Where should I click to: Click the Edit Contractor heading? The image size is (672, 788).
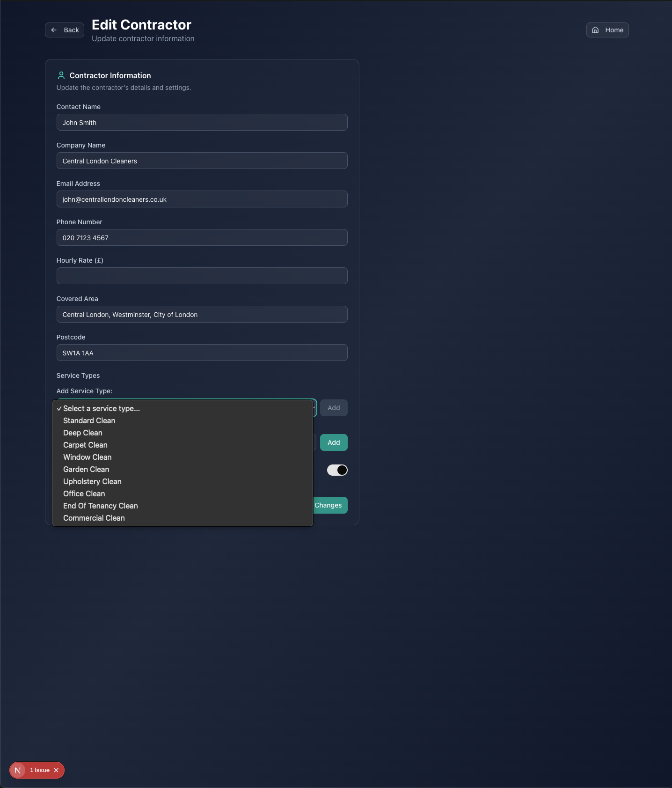pyautogui.click(x=141, y=25)
